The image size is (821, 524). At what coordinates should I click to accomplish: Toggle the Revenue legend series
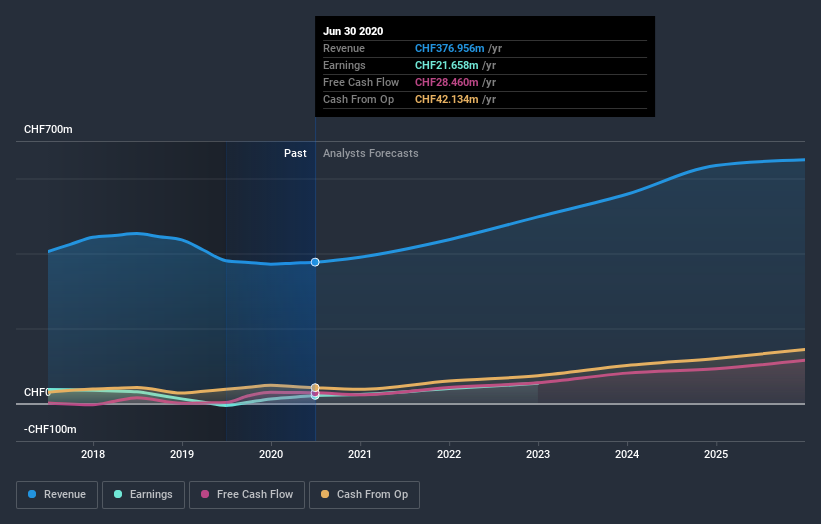coord(57,495)
